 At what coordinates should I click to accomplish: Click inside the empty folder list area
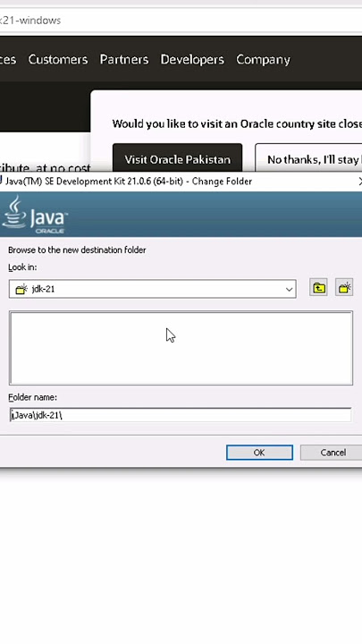click(x=181, y=348)
